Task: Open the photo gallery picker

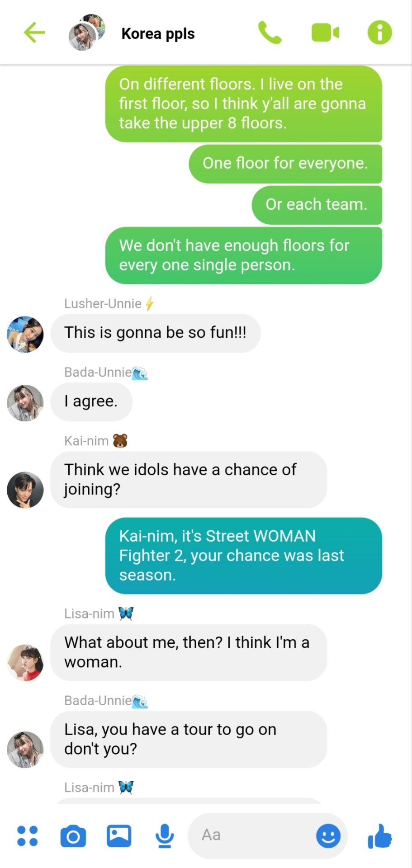Action: (x=119, y=836)
